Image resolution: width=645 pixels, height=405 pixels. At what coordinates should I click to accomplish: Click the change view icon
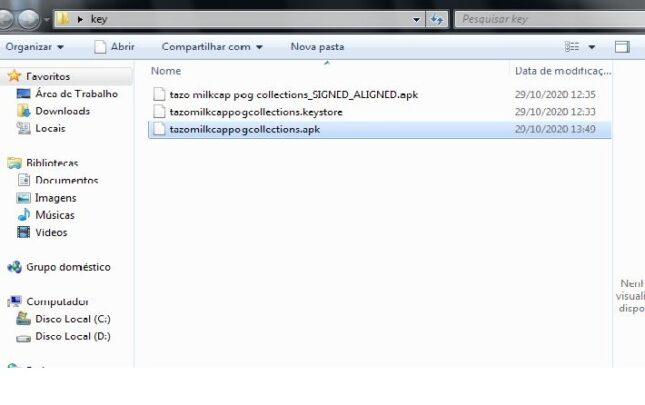(x=571, y=47)
